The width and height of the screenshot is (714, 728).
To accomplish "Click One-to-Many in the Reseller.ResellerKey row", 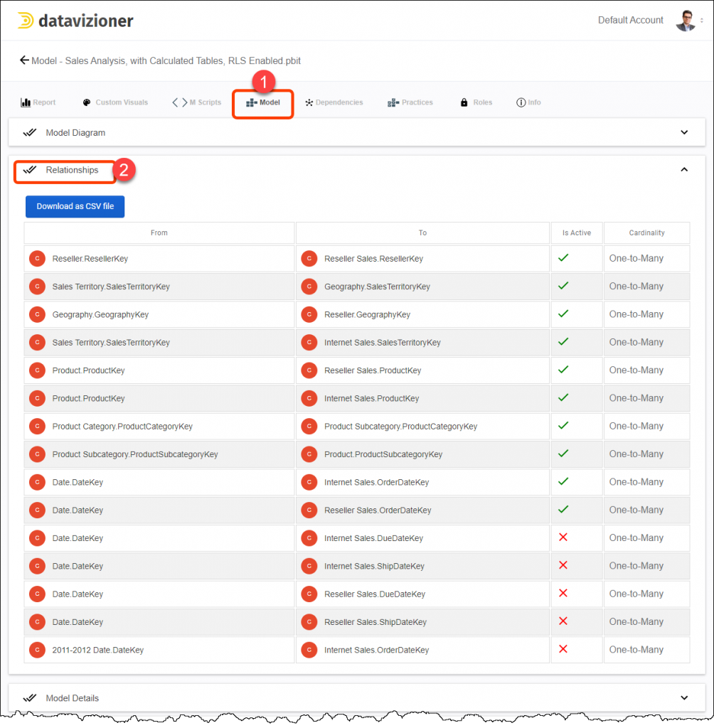I will [x=636, y=258].
